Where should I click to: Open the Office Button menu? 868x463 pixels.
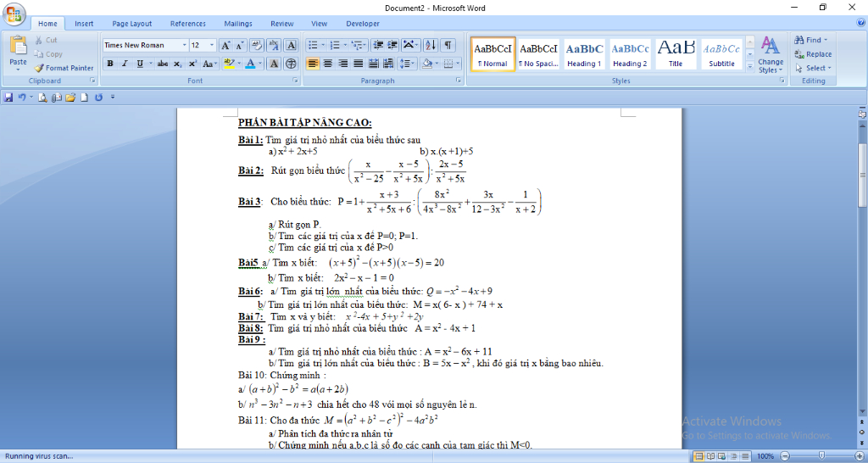[x=14, y=15]
